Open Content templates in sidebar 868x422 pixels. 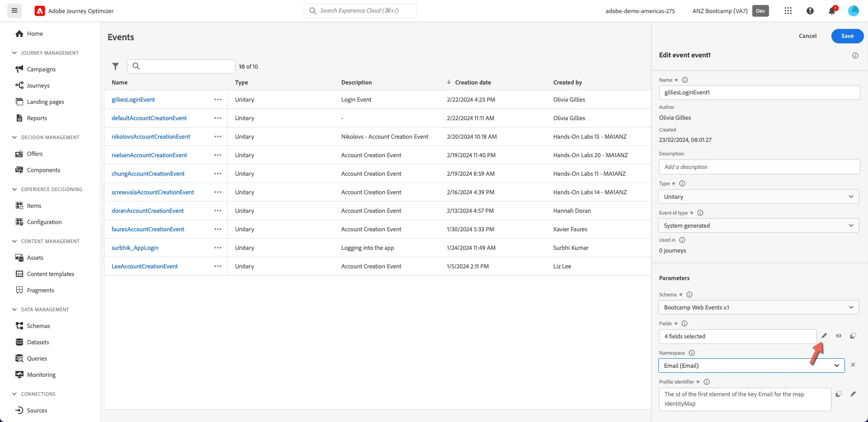[x=51, y=274]
